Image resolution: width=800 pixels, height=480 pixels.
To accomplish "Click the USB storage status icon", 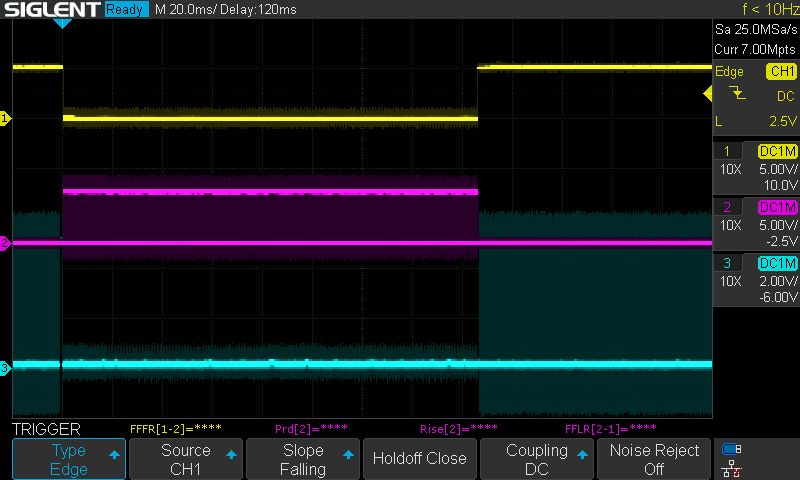I will 732,449.
